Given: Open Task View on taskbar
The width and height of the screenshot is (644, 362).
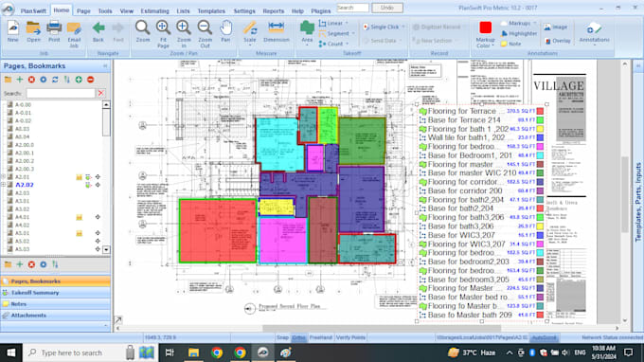Looking at the screenshot, I should [170, 353].
